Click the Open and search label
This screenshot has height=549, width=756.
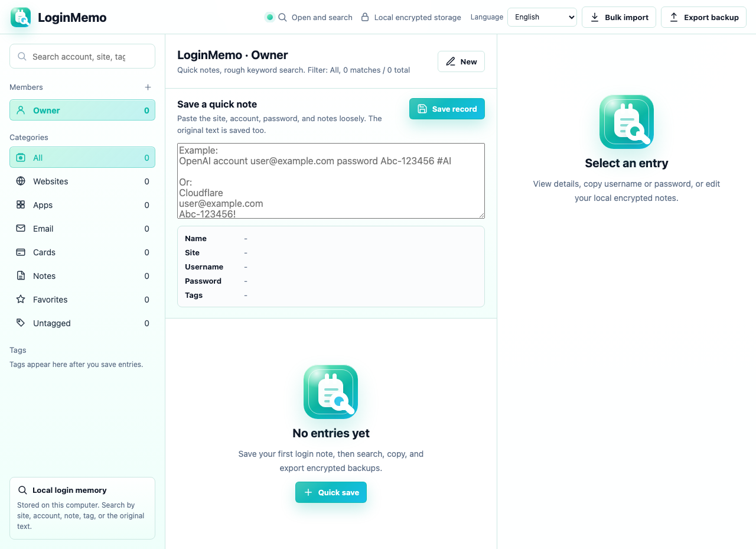(322, 17)
